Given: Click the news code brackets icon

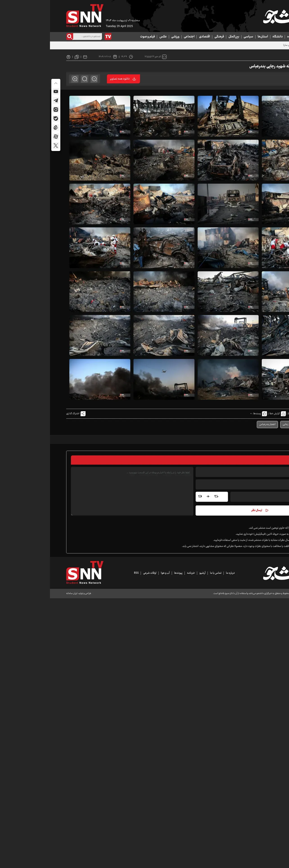Looking at the screenshot, I should tap(164, 57).
